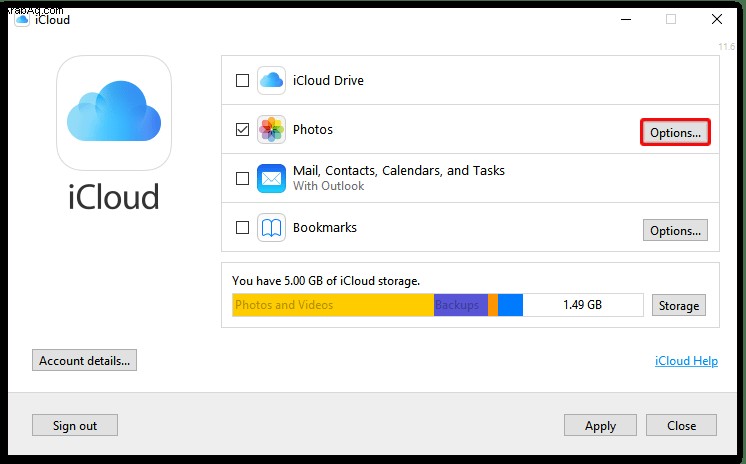The width and height of the screenshot is (746, 464).
Task: Click the Photos pinwheel icon
Action: click(x=271, y=129)
